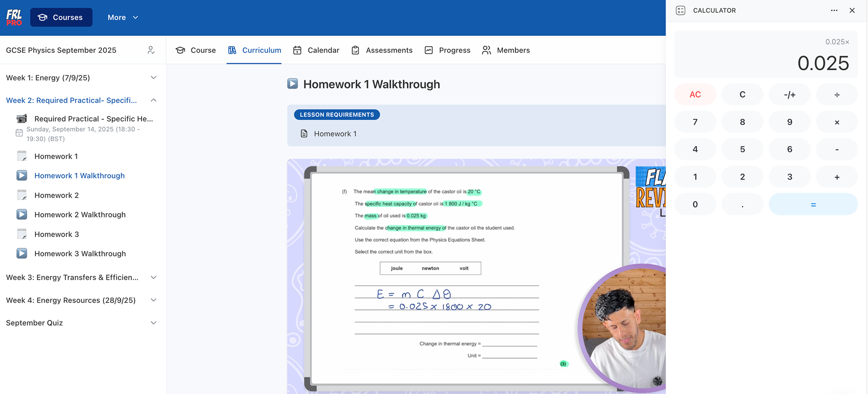
Task: Click the calculator icon in panel header
Action: 680,10
